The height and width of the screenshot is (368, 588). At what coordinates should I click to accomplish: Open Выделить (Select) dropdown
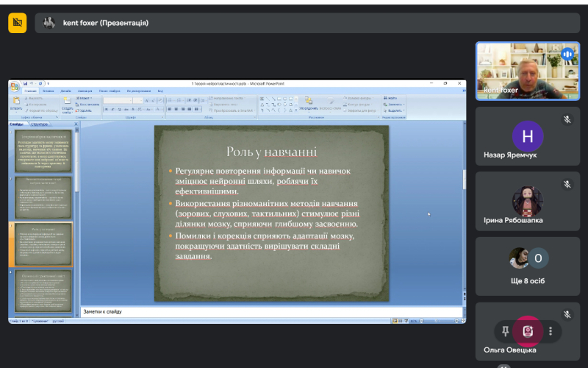click(x=393, y=110)
